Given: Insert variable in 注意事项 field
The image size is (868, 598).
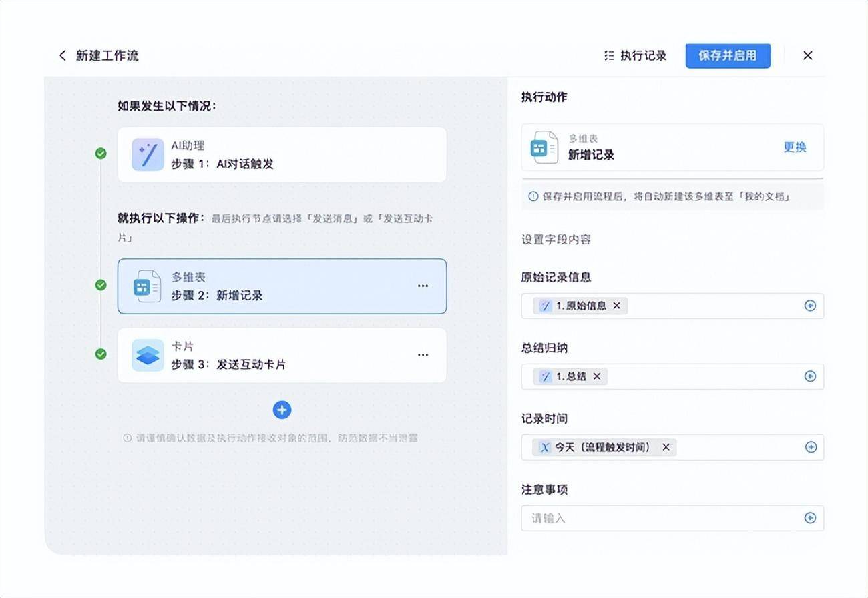Looking at the screenshot, I should point(810,518).
